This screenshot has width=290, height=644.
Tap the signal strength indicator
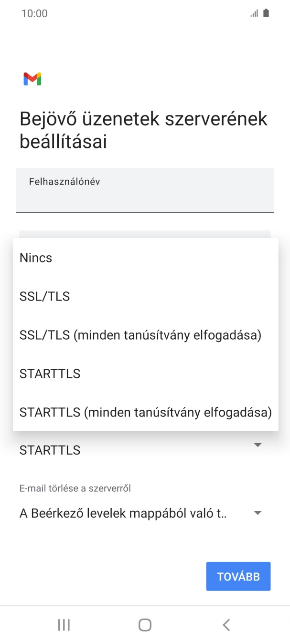254,13
